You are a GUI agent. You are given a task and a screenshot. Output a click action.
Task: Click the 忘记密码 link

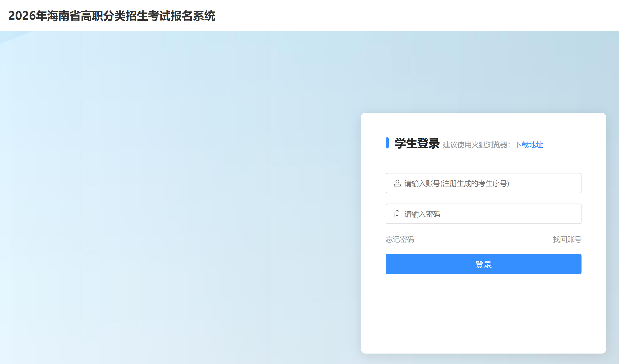[x=400, y=239]
